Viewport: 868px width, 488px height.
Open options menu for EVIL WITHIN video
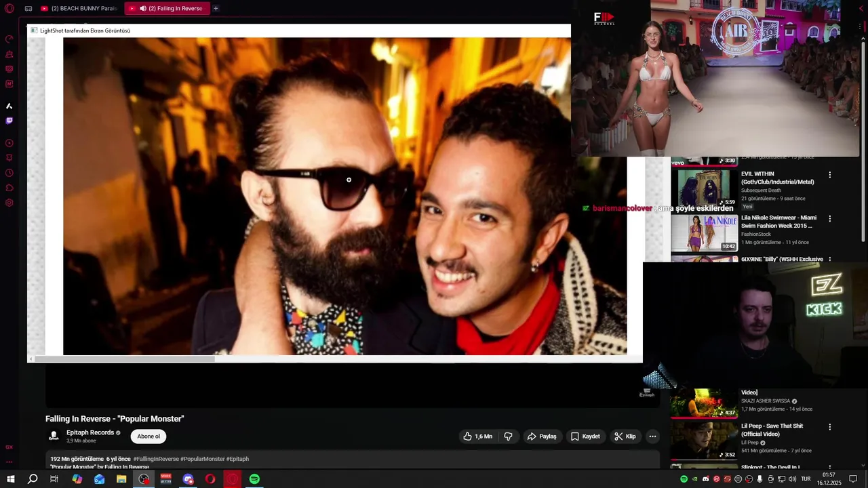(829, 175)
